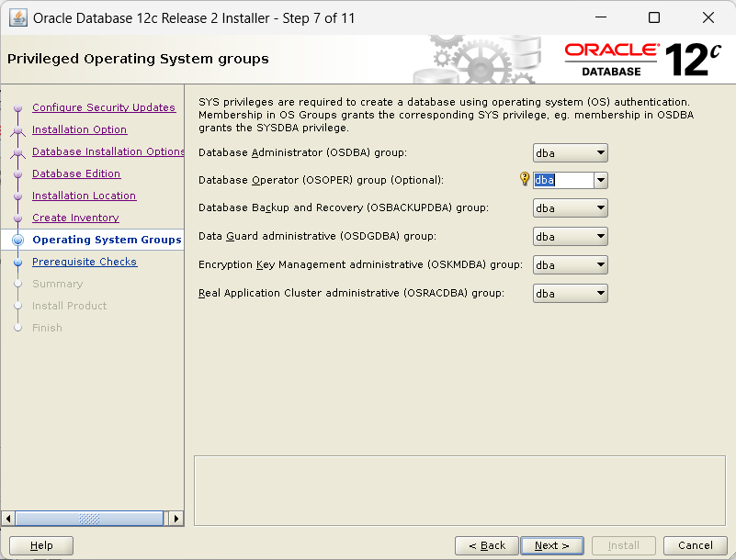Click the Java installer icon in title bar
736x560 pixels.
pos(17,18)
